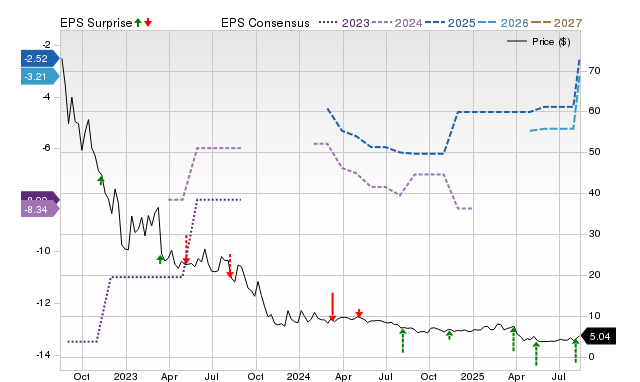
Task: Click the 60 label on the price axis
Action: point(594,111)
